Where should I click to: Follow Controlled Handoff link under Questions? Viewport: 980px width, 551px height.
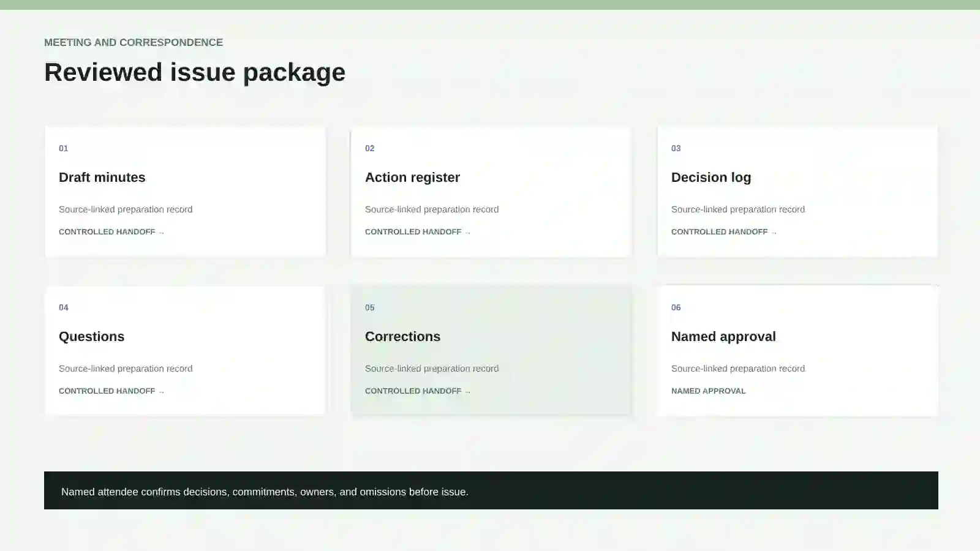111,391
